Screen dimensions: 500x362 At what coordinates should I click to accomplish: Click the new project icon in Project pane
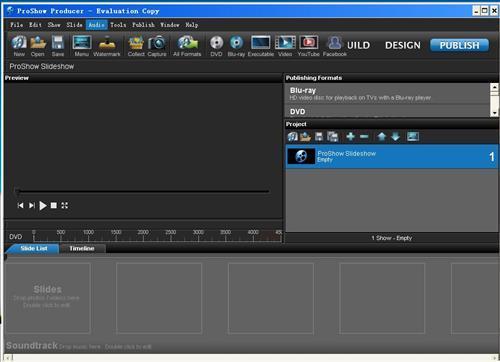point(293,136)
